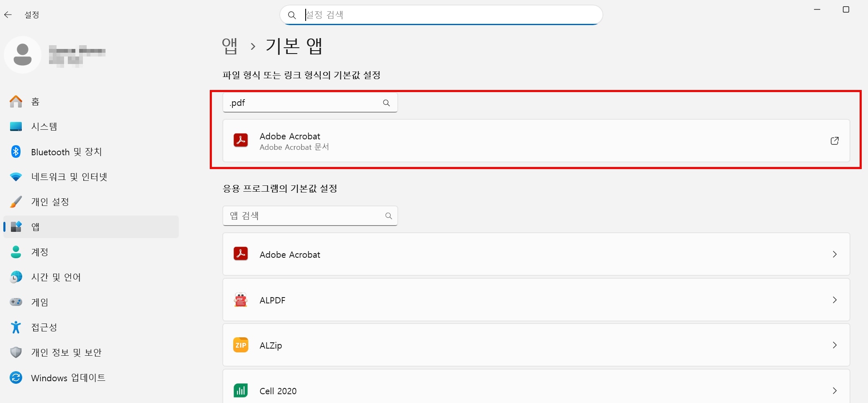Click the ALPDF app name

(272, 300)
